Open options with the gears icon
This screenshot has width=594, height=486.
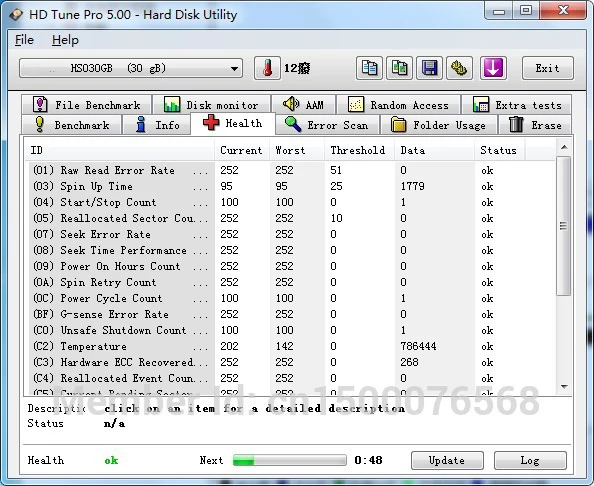tap(459, 68)
